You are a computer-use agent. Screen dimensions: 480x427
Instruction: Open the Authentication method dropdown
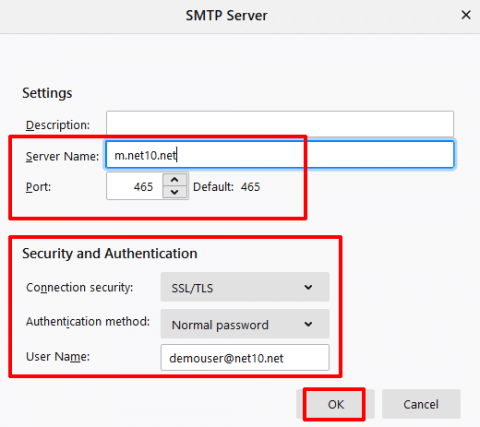click(245, 324)
